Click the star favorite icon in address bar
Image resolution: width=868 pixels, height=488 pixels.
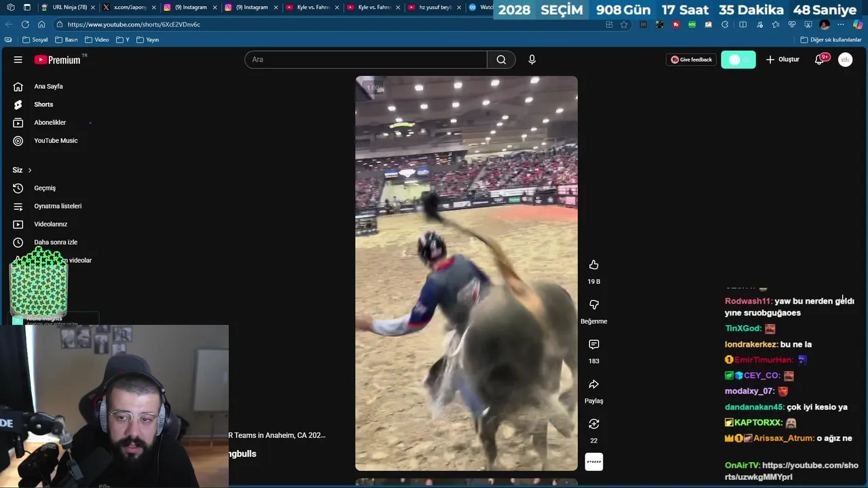click(624, 24)
